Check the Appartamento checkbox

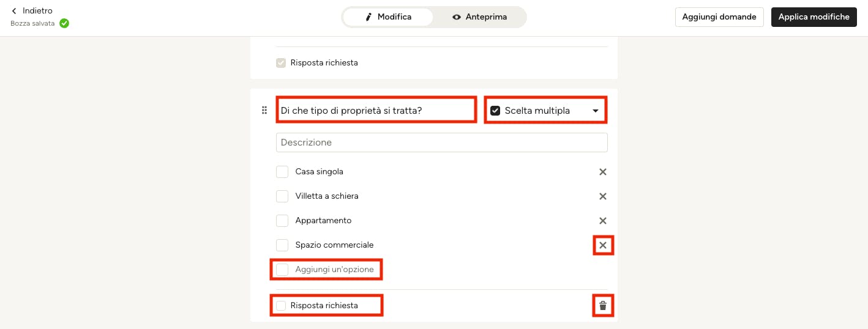click(282, 221)
